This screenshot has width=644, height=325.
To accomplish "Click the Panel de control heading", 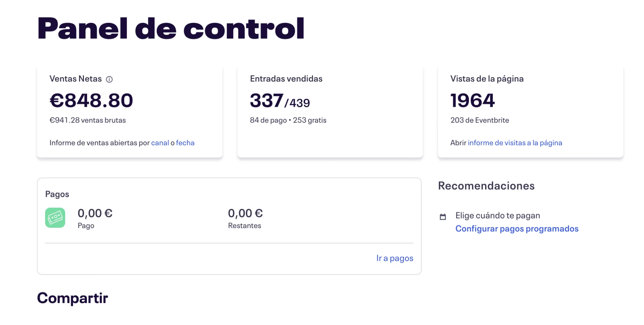I will point(171,28).
